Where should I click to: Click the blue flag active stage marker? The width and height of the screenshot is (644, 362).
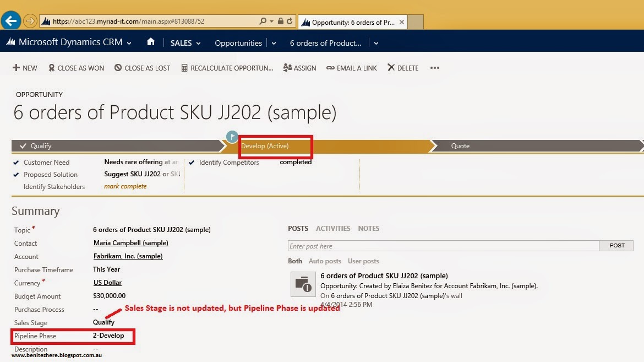232,137
